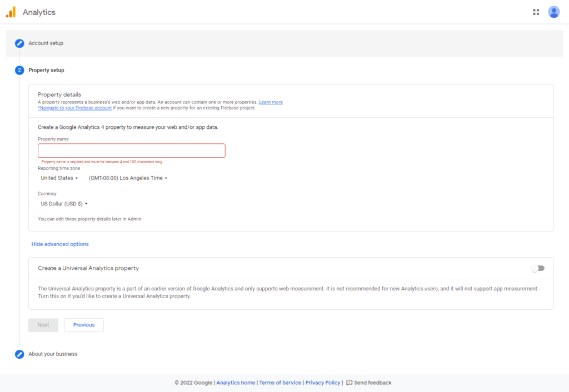This screenshot has height=392, width=569.
Task: Click the Analytics title text in header
Action: click(39, 12)
